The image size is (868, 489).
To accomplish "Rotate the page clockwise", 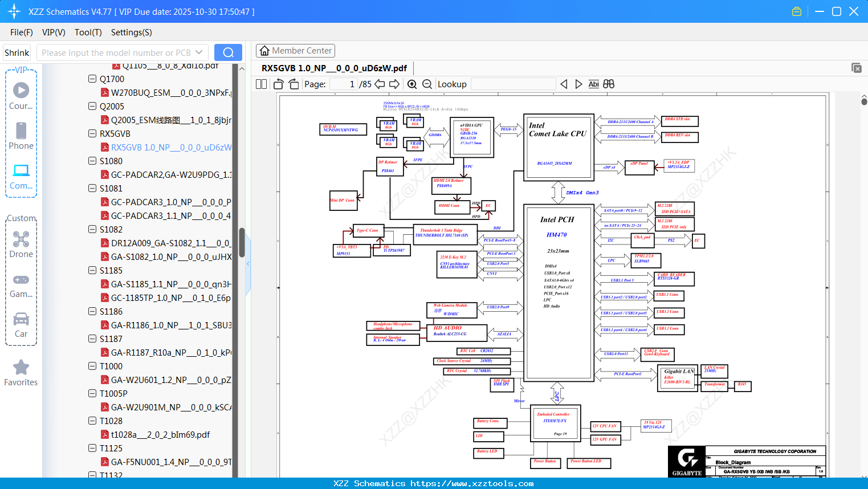I will (x=294, y=84).
